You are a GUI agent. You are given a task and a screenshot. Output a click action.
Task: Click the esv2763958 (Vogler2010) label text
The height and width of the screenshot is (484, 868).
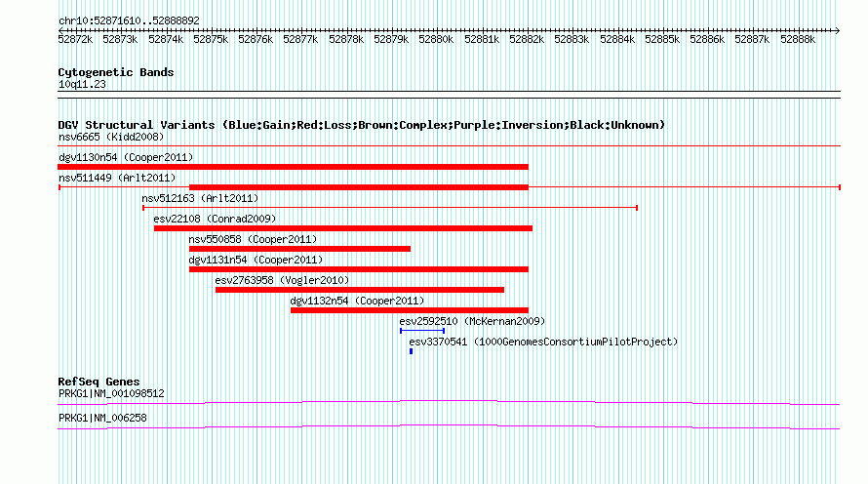pos(282,280)
